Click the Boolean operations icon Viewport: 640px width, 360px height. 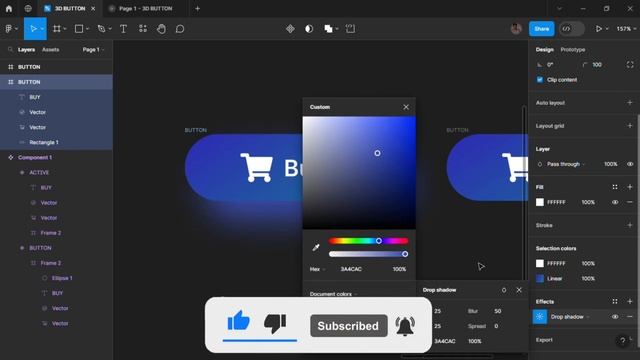tap(328, 29)
